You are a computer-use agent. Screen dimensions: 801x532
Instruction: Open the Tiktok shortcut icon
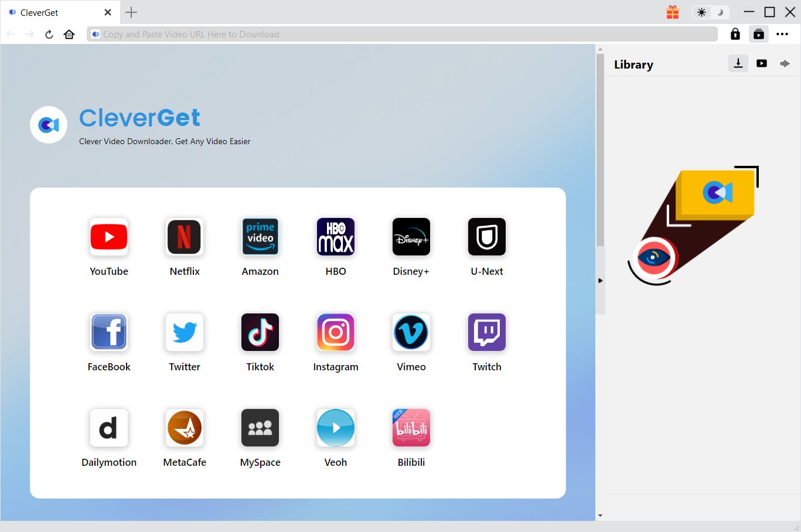[x=260, y=332]
